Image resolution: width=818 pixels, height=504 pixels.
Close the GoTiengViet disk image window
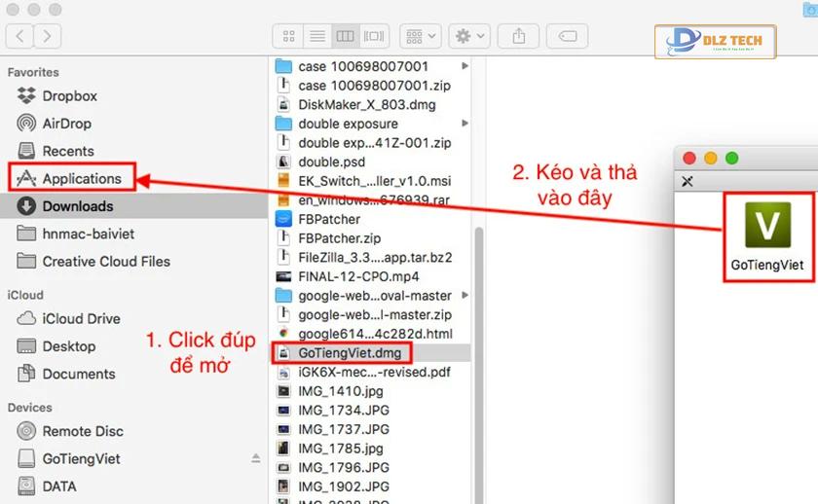689,158
